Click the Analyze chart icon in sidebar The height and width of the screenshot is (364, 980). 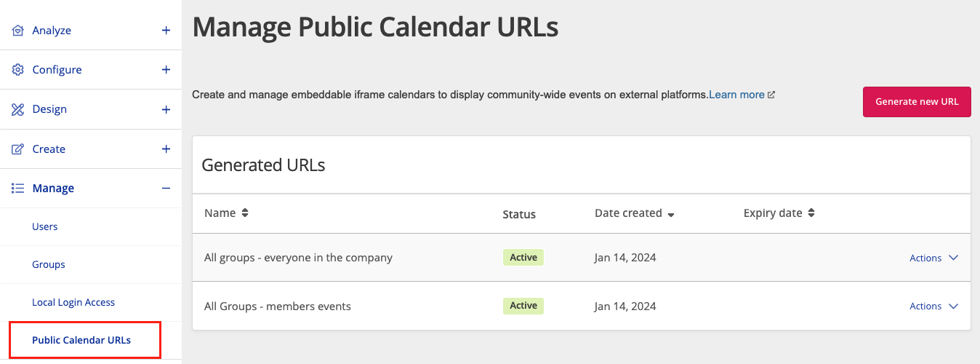[x=18, y=31]
